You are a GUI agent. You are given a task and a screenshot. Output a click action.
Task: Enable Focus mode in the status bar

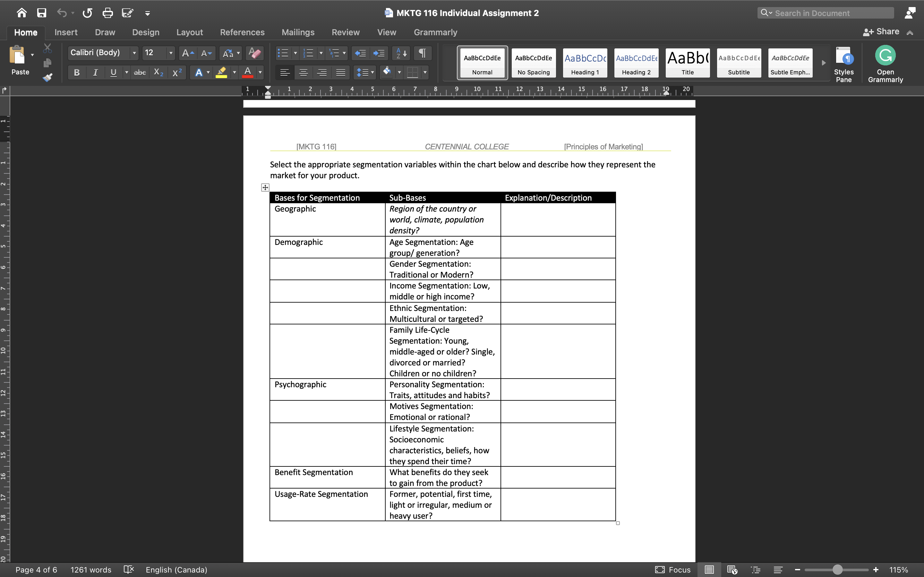tap(673, 569)
